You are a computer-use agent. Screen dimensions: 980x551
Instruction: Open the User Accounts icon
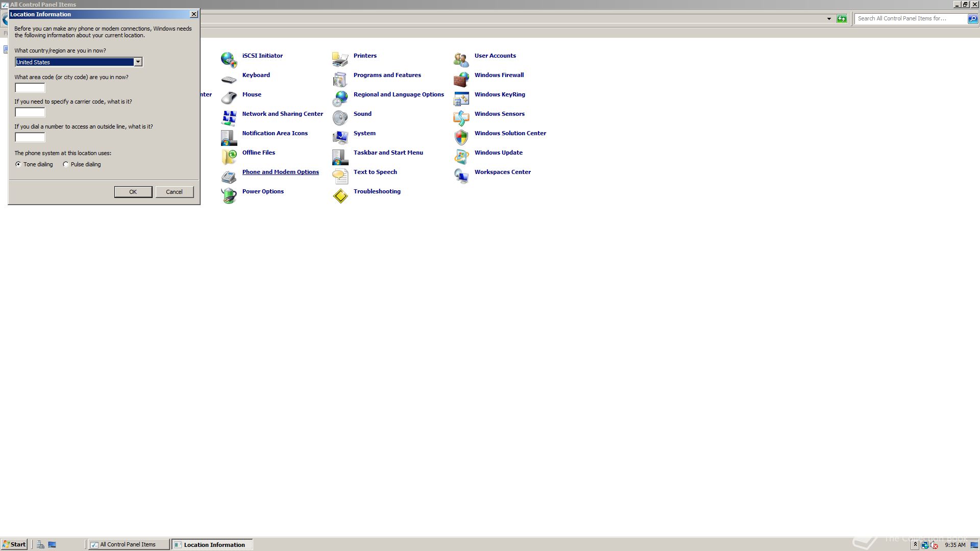click(x=461, y=60)
